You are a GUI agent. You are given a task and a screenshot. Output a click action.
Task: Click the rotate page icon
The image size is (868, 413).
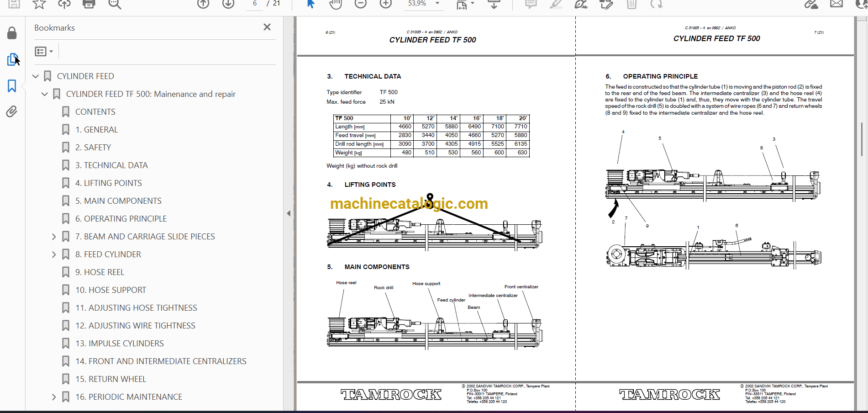[x=657, y=4]
